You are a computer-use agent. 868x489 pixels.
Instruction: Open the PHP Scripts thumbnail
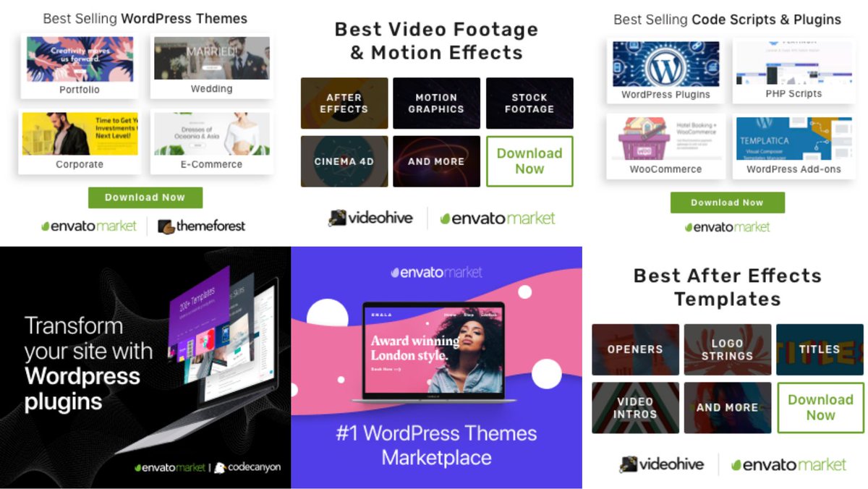793,70
